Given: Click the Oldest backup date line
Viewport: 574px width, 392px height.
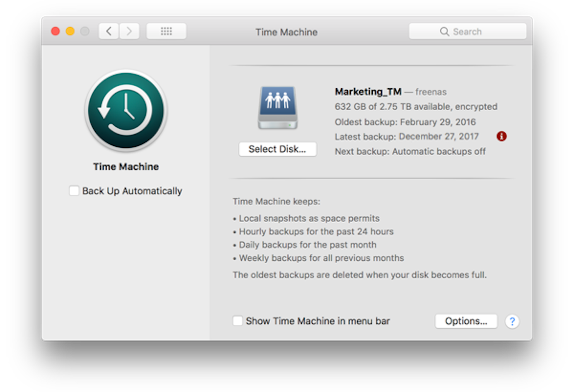Looking at the screenshot, I should tap(405, 122).
